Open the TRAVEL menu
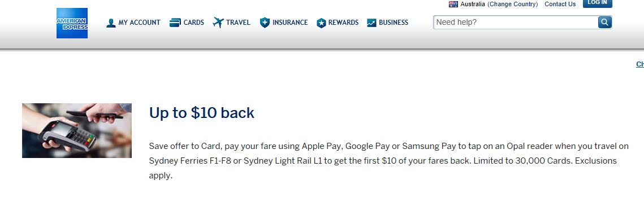644x215 pixels. [x=238, y=23]
